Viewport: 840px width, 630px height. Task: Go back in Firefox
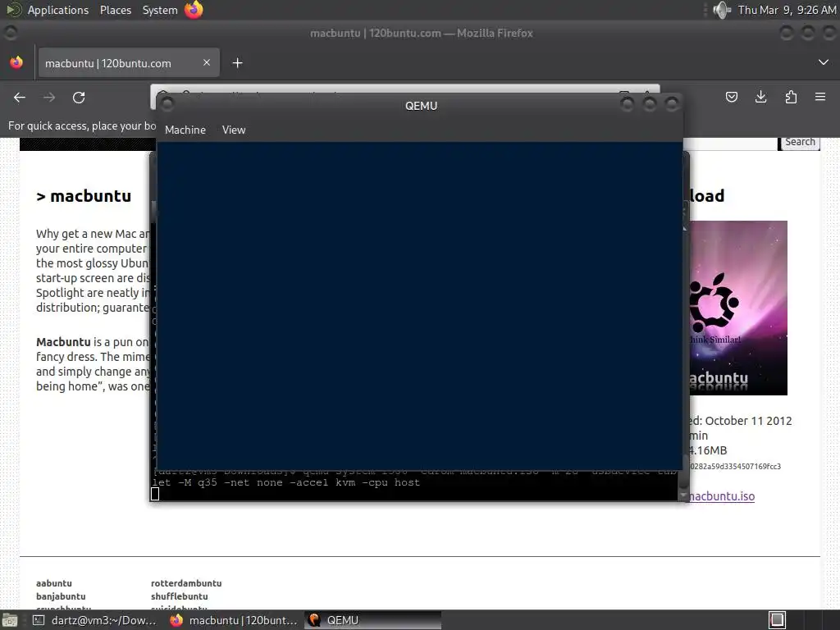(20, 98)
